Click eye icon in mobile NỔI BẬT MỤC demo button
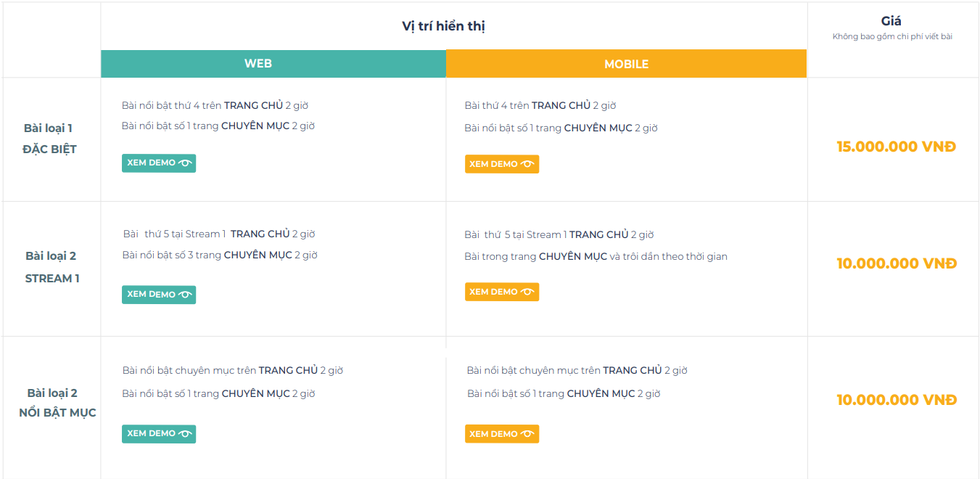Image resolution: width=980 pixels, height=479 pixels. (x=527, y=435)
